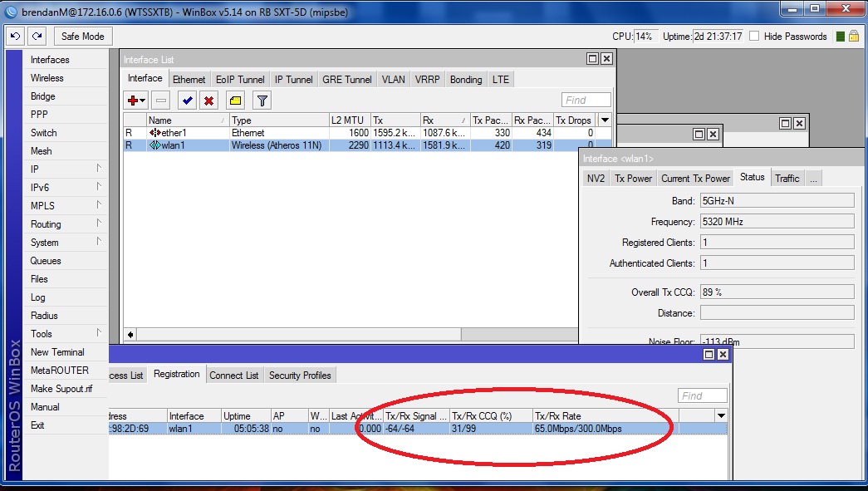
Task: Click the Redo arrow button
Action: pos(37,37)
